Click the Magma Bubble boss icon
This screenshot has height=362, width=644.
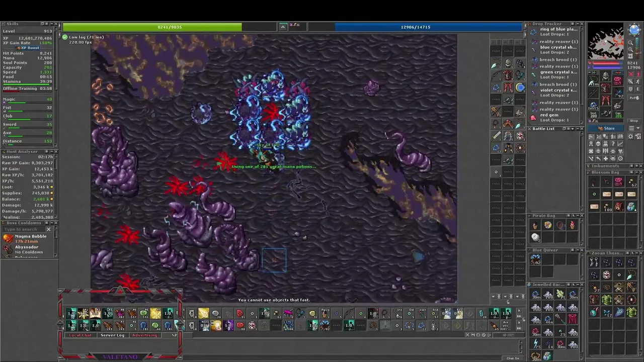[x=8, y=238]
